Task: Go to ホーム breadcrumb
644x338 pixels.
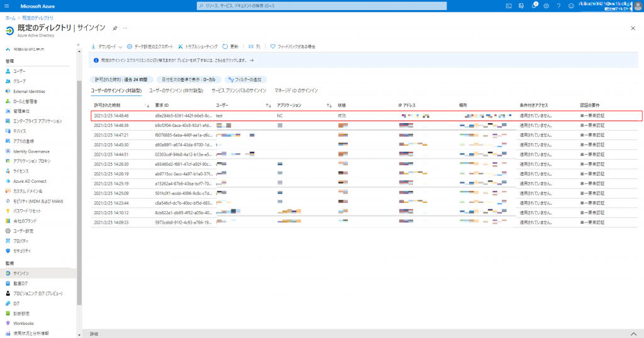Action: tap(10, 18)
